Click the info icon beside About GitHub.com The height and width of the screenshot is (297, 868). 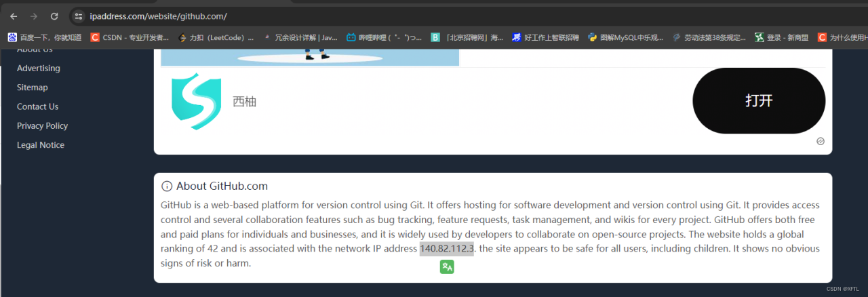167,186
